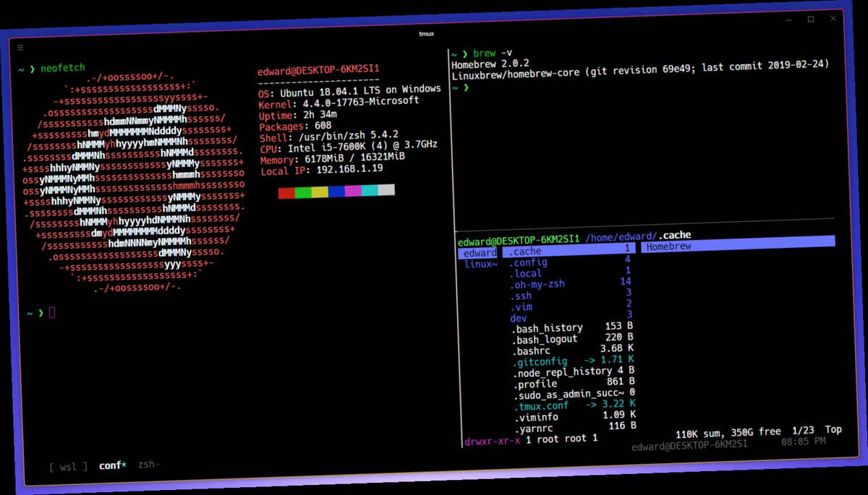
Task: Select the .local folder in ranger
Action: click(x=570, y=272)
